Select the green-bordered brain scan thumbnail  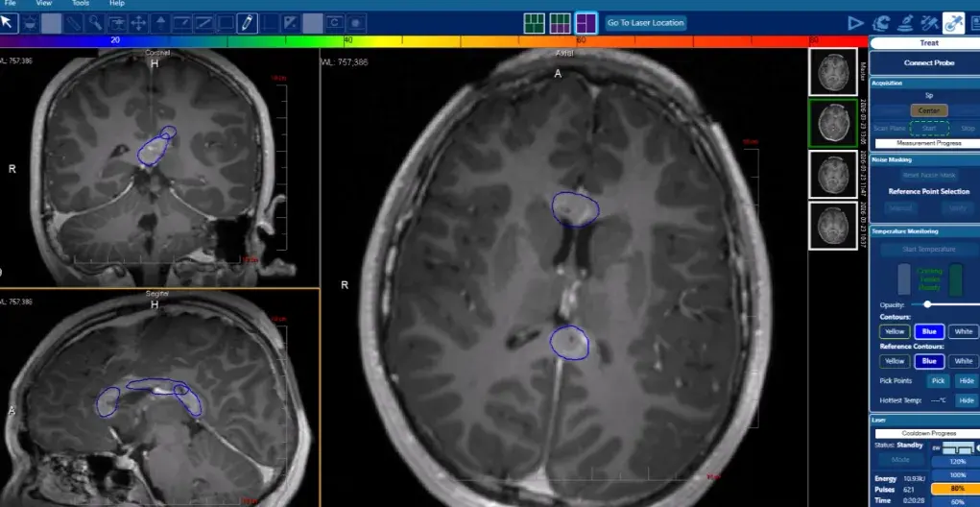[x=833, y=123]
